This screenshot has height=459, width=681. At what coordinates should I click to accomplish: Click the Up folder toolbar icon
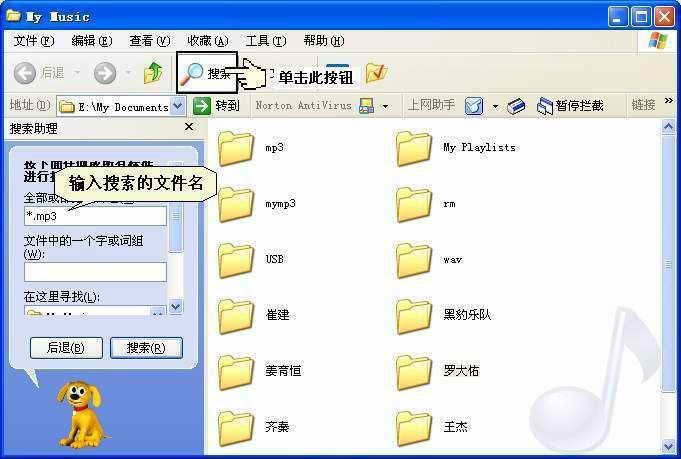click(153, 73)
